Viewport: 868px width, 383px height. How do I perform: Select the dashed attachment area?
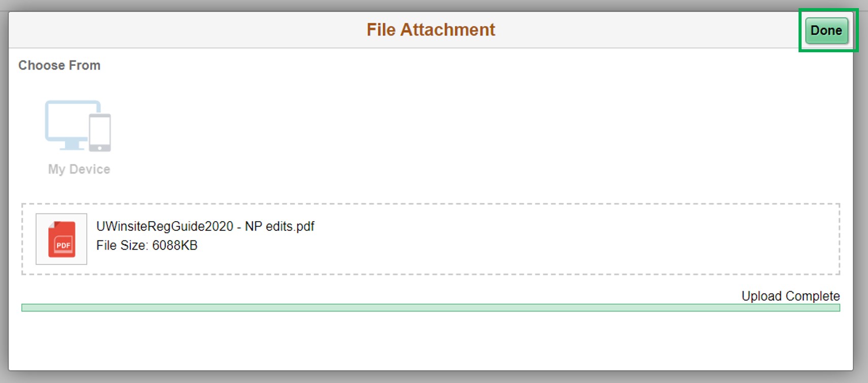(431, 238)
